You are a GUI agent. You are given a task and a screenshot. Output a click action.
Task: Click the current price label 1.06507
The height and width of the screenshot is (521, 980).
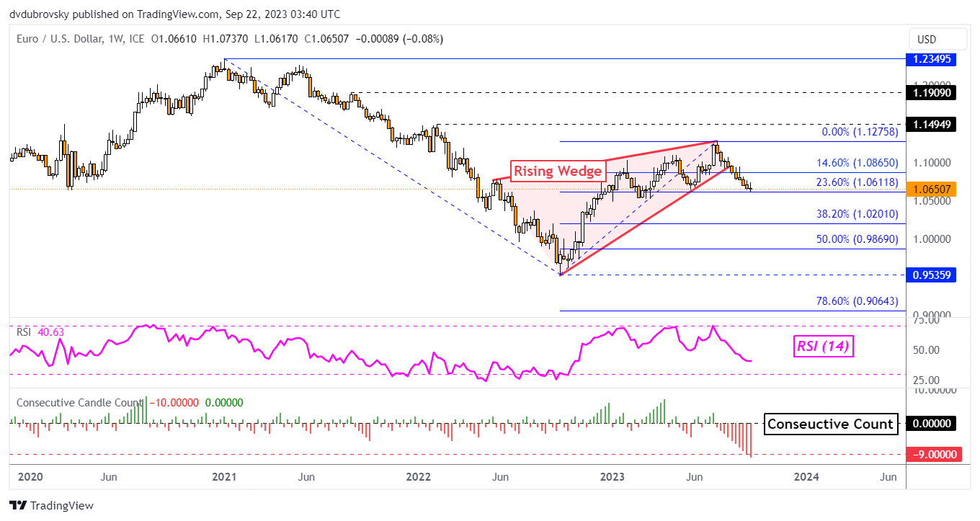coord(930,190)
